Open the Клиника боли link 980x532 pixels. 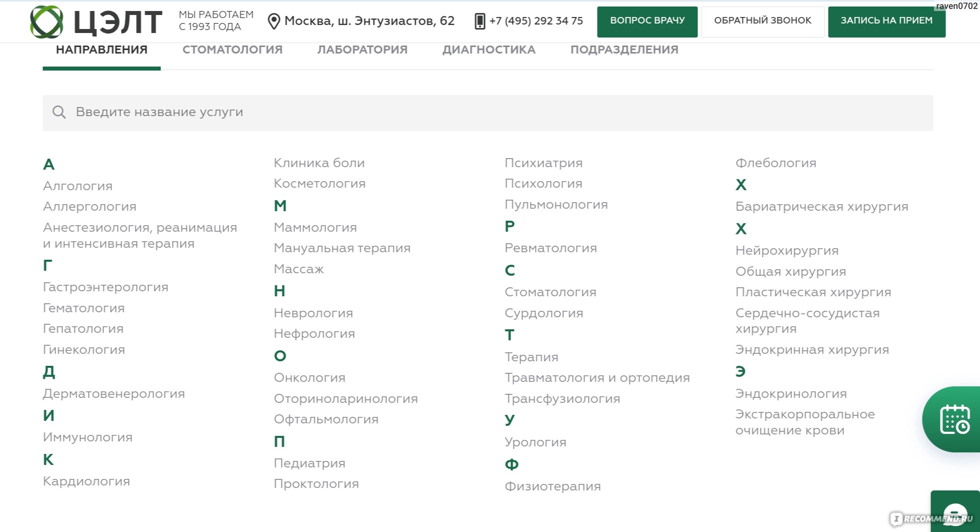click(319, 163)
